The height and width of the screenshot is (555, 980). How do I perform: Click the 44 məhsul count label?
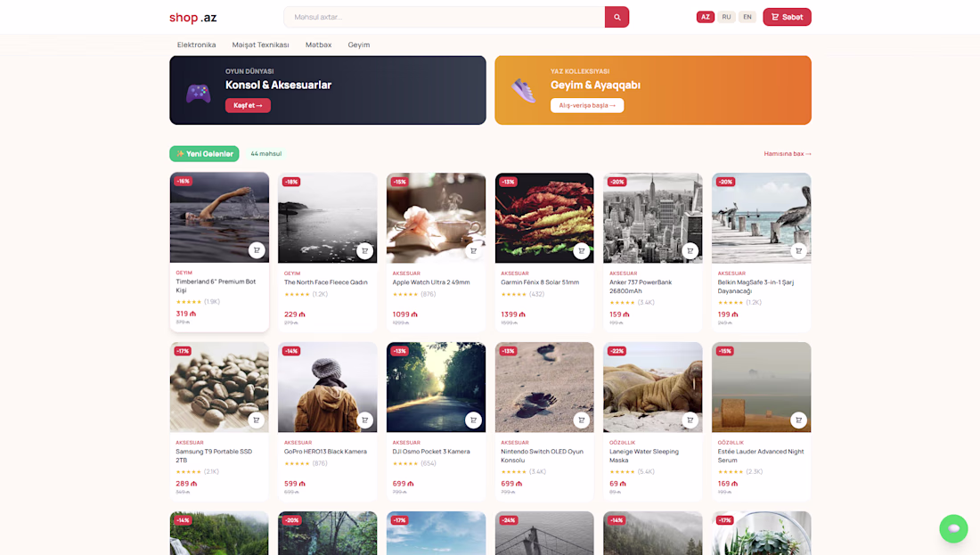coord(265,154)
